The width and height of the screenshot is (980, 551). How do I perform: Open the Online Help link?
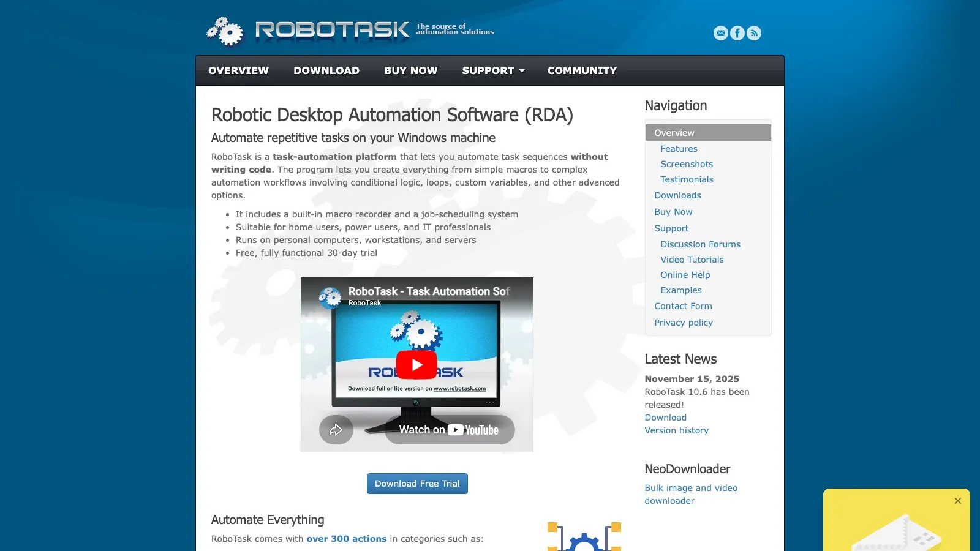click(685, 275)
